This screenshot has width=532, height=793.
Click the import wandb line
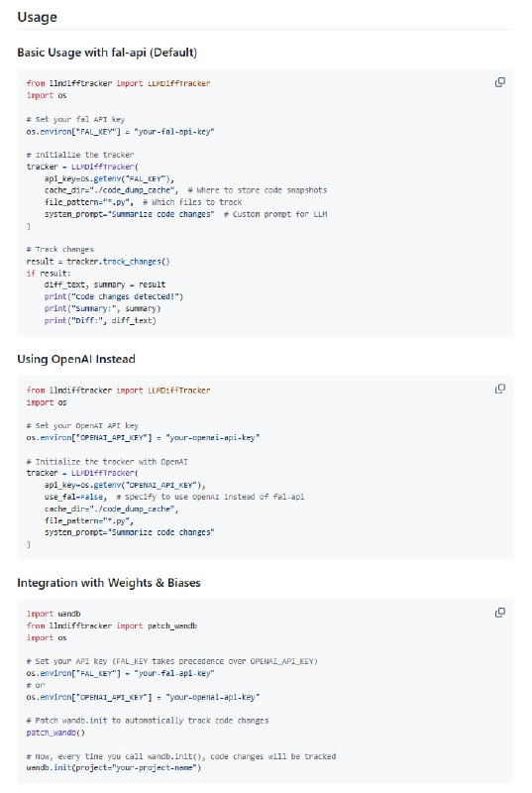pos(53,614)
